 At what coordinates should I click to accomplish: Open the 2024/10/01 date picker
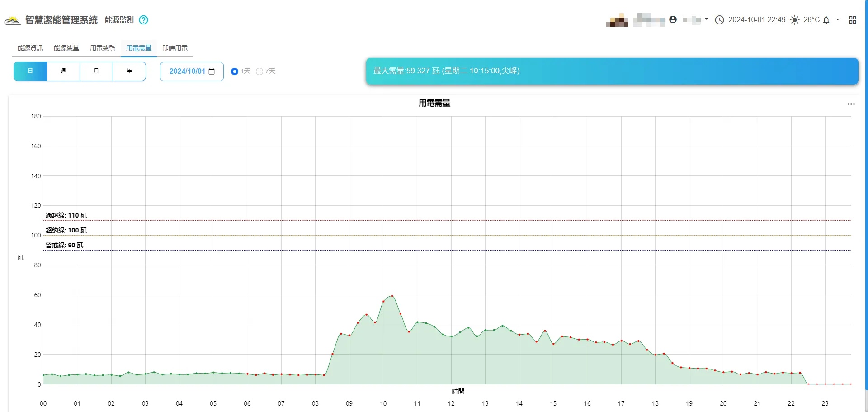(192, 71)
